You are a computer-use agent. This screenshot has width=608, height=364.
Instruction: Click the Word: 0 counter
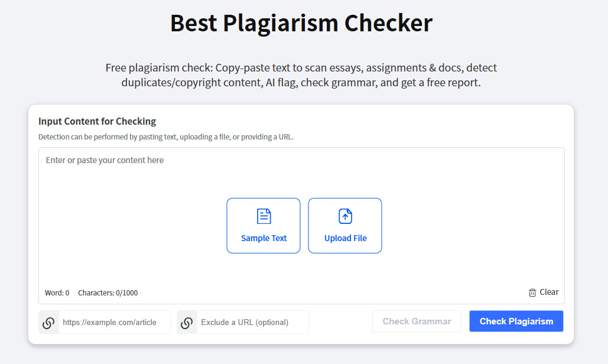(57, 292)
